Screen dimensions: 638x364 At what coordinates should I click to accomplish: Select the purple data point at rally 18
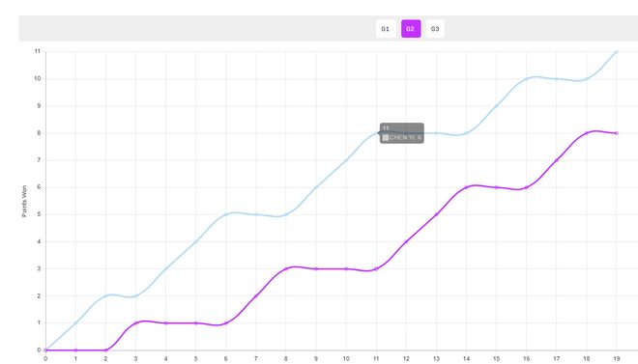tap(587, 133)
